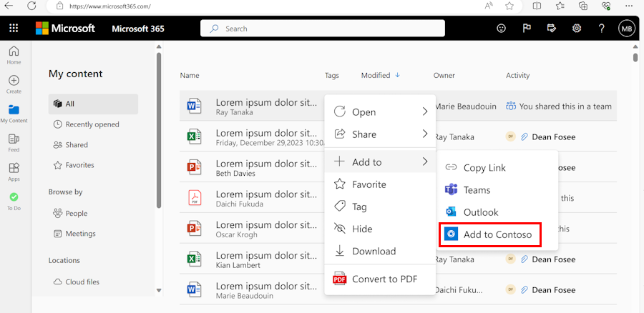644x313 pixels.
Task: Click PowerPoint icon of Beth Davies file
Action: point(193,167)
